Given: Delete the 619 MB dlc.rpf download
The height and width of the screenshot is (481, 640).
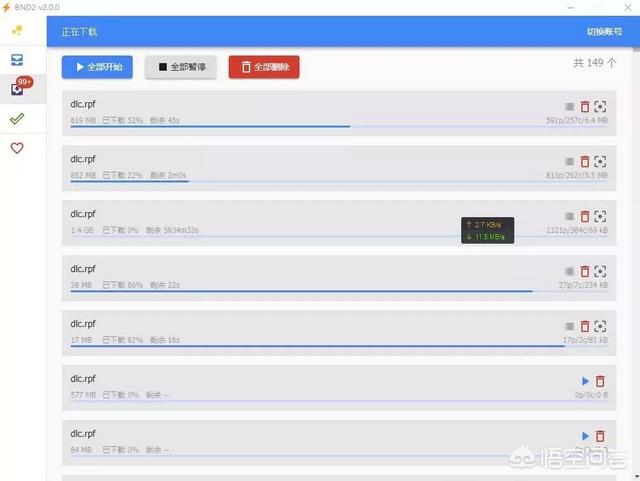Looking at the screenshot, I should click(x=585, y=106).
